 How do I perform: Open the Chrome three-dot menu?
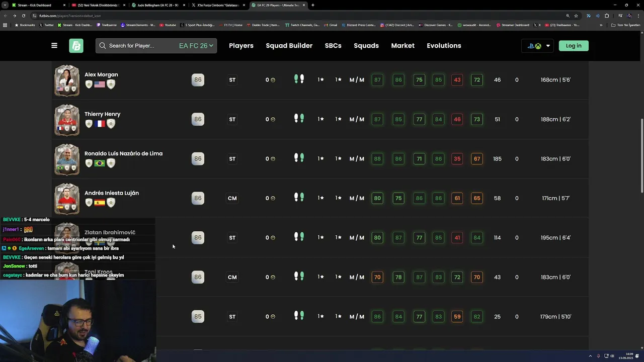coord(638,16)
